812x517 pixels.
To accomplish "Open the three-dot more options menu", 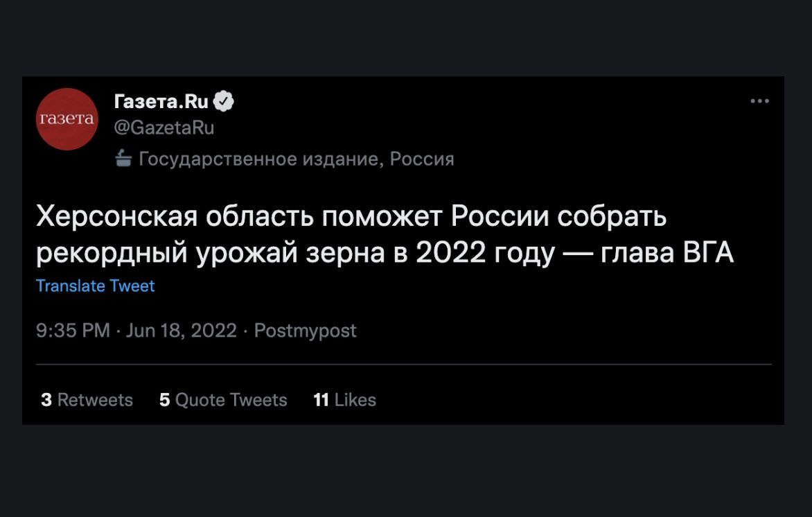I will (x=760, y=101).
